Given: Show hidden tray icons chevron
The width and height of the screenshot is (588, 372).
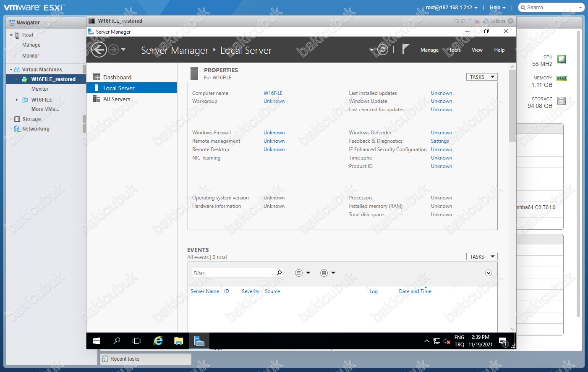Looking at the screenshot, I should point(427,341).
